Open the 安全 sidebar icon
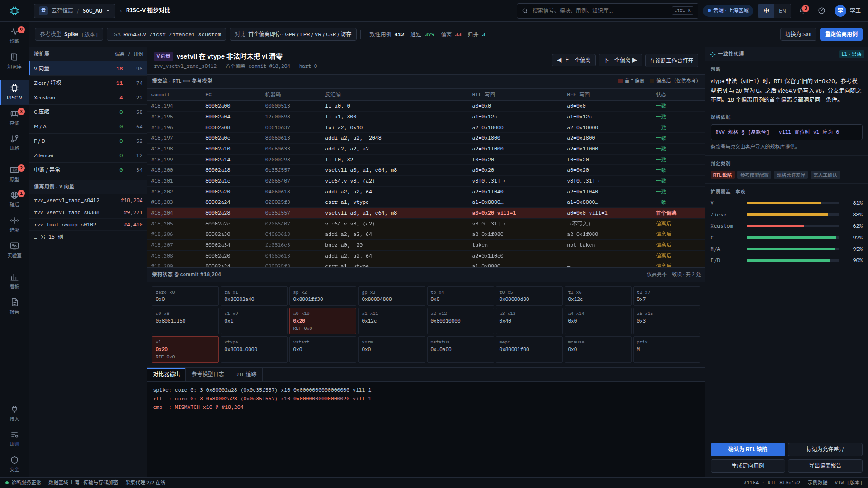 (14, 464)
